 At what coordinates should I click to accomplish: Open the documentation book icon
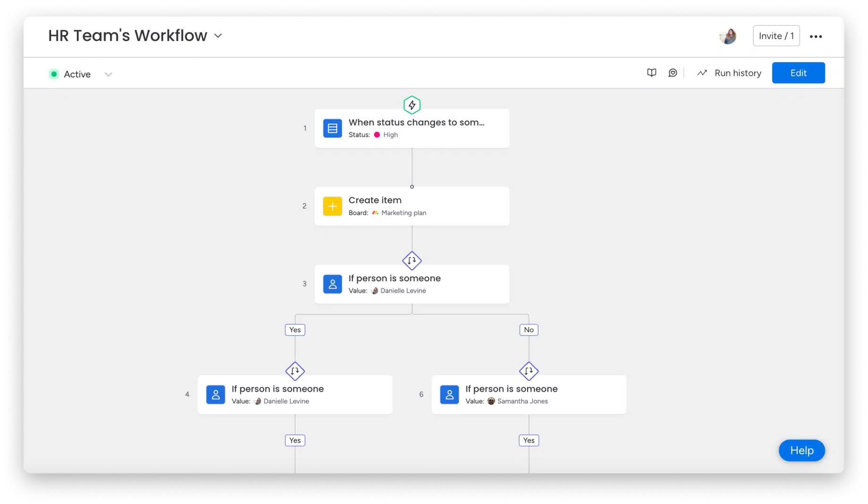point(652,73)
